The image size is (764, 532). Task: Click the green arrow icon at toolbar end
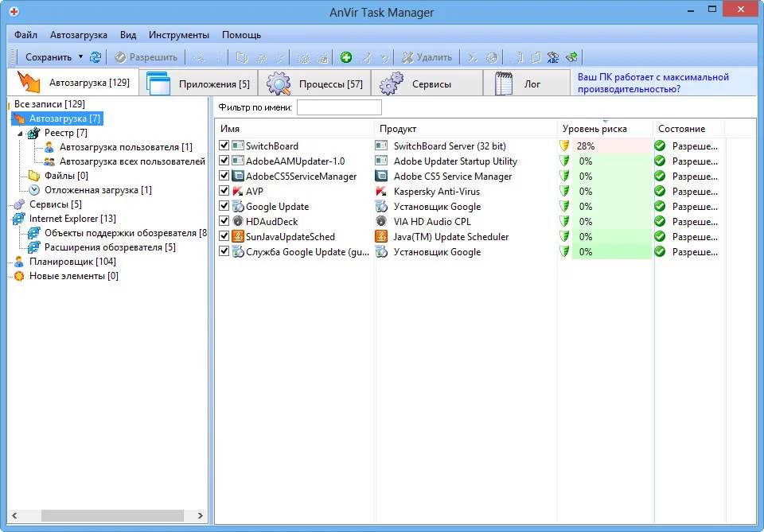572,57
